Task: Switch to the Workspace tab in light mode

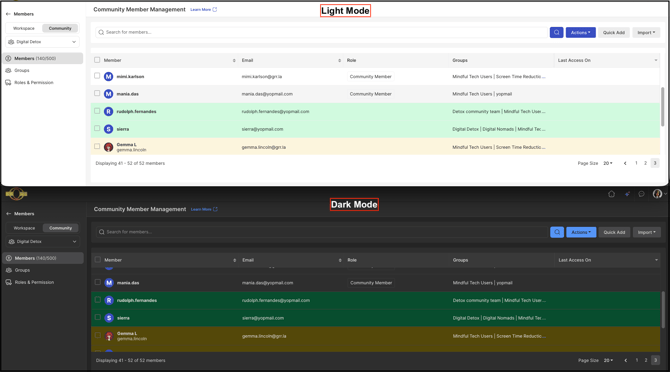Action: click(x=24, y=28)
